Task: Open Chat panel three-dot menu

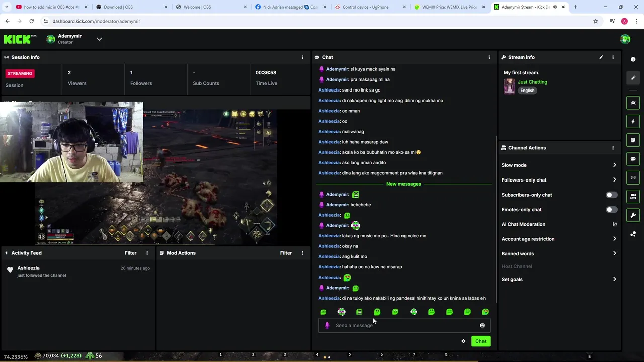Action: (x=489, y=57)
